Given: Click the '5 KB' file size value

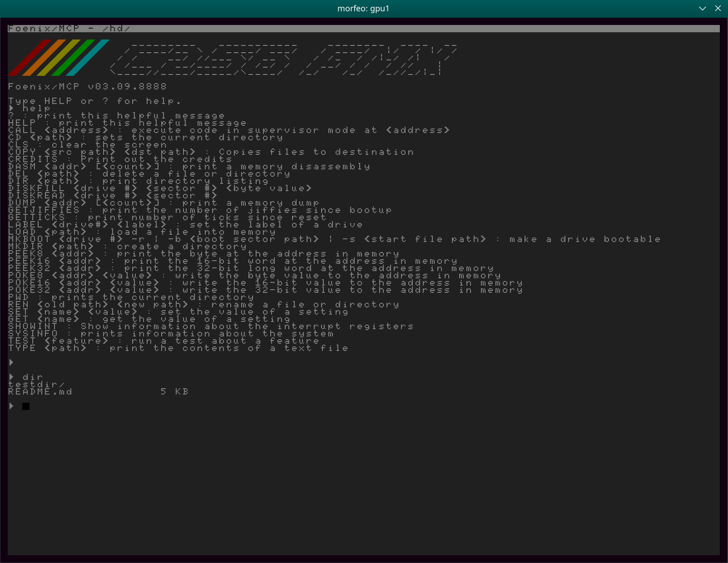Looking at the screenshot, I should pos(175,391).
